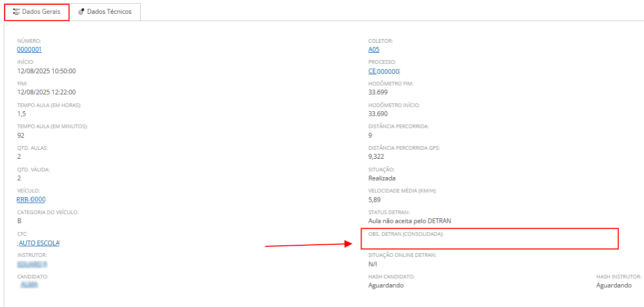Select the 'Aula não aceita pelo DETRAN' status
Image resolution: width=644 pixels, height=307 pixels.
[409, 221]
